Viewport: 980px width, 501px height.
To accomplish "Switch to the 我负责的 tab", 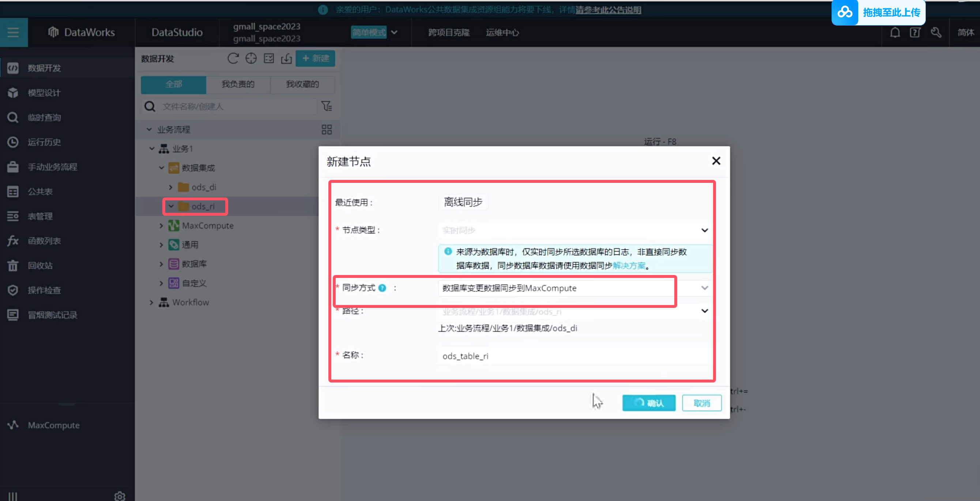I will [238, 84].
